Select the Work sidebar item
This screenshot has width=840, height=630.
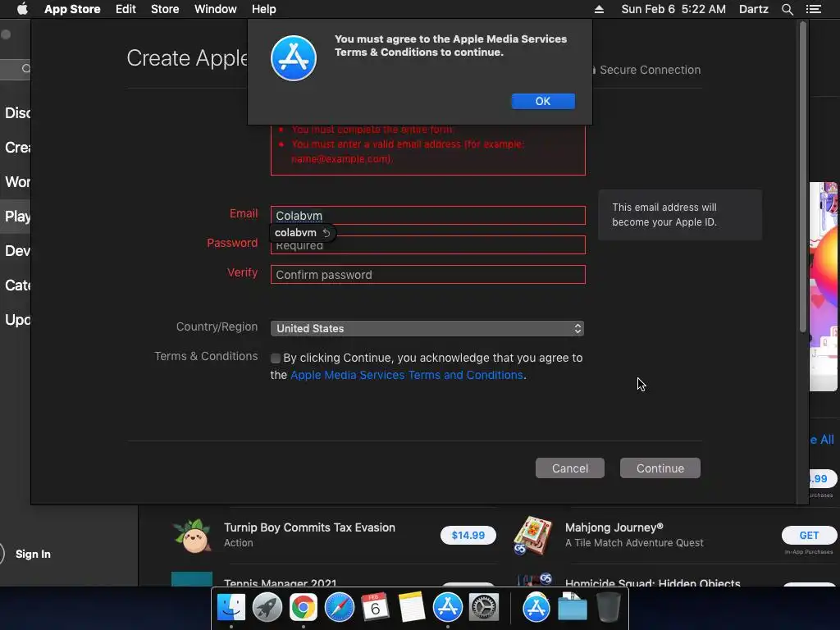[x=16, y=181]
